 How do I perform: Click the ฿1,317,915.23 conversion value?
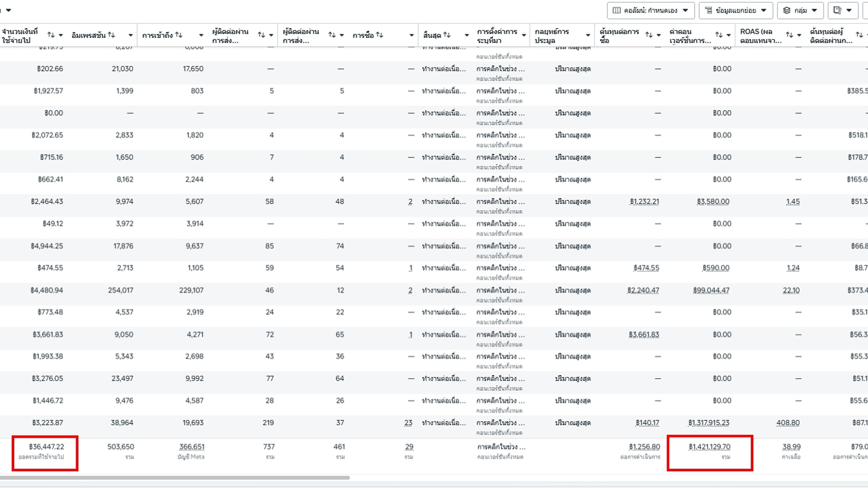(708, 423)
